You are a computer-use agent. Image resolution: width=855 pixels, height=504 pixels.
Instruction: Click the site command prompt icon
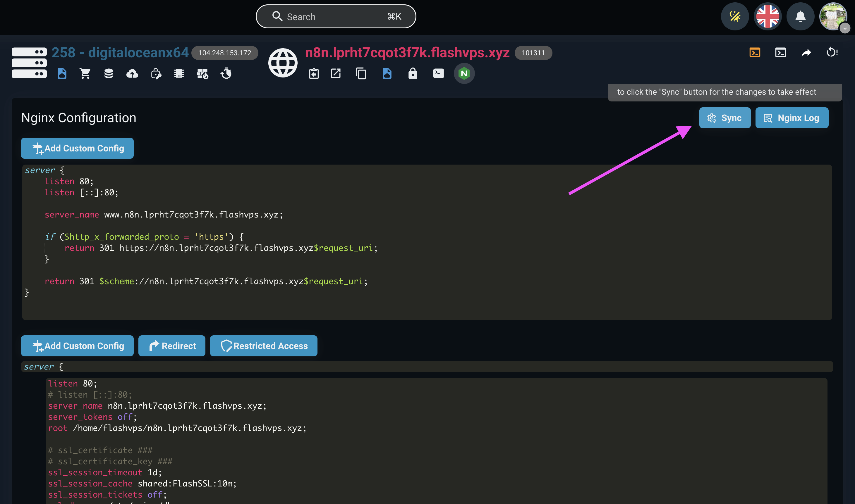pyautogui.click(x=438, y=73)
